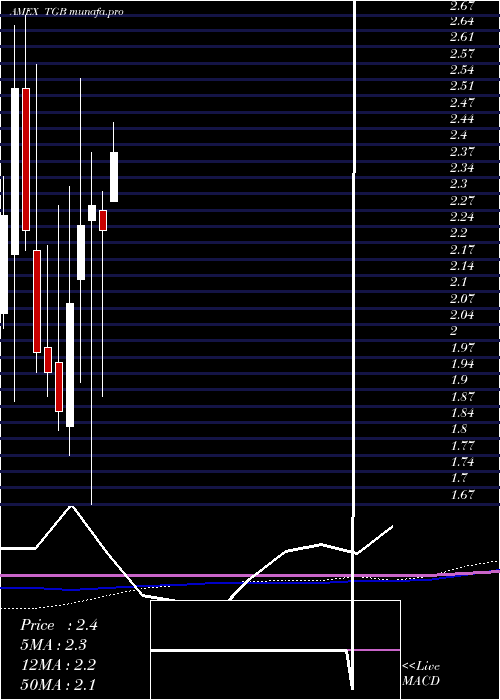Click the 2.17 price axis label
This screenshot has height=700, width=500.
462,250
